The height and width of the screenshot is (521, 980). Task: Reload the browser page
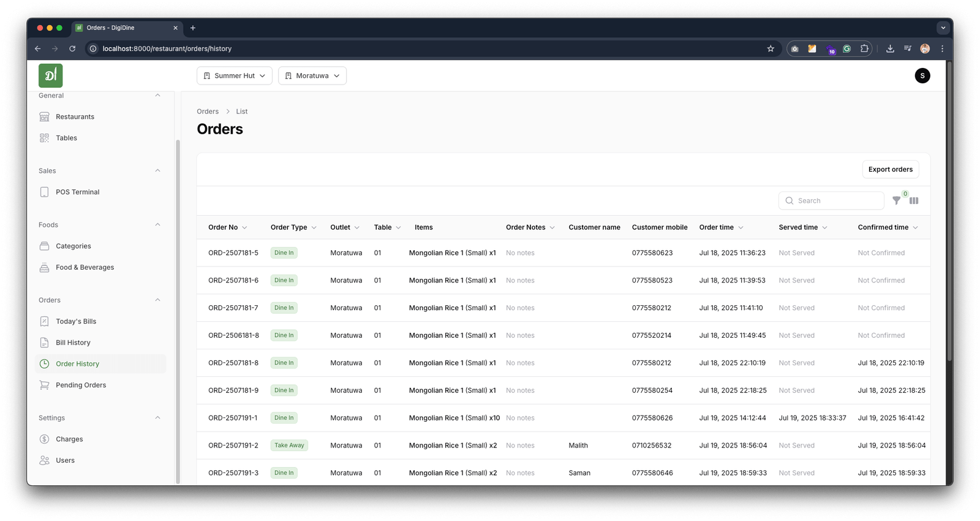point(72,48)
